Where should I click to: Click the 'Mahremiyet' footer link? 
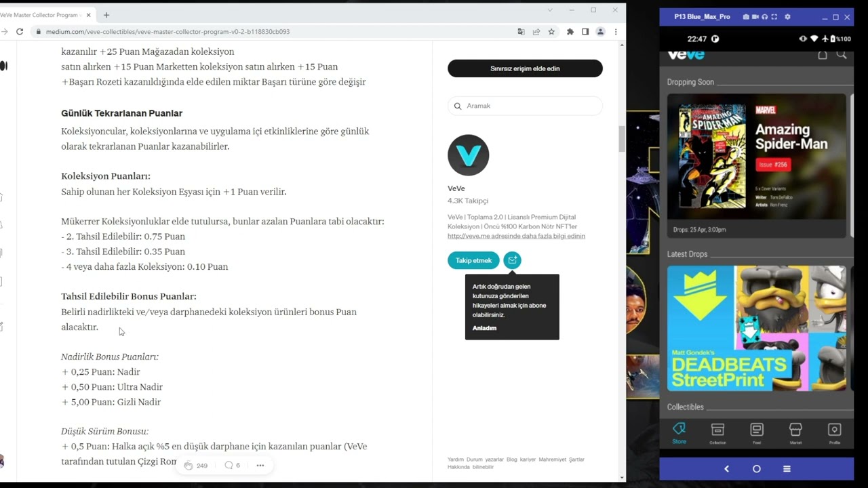point(552,460)
